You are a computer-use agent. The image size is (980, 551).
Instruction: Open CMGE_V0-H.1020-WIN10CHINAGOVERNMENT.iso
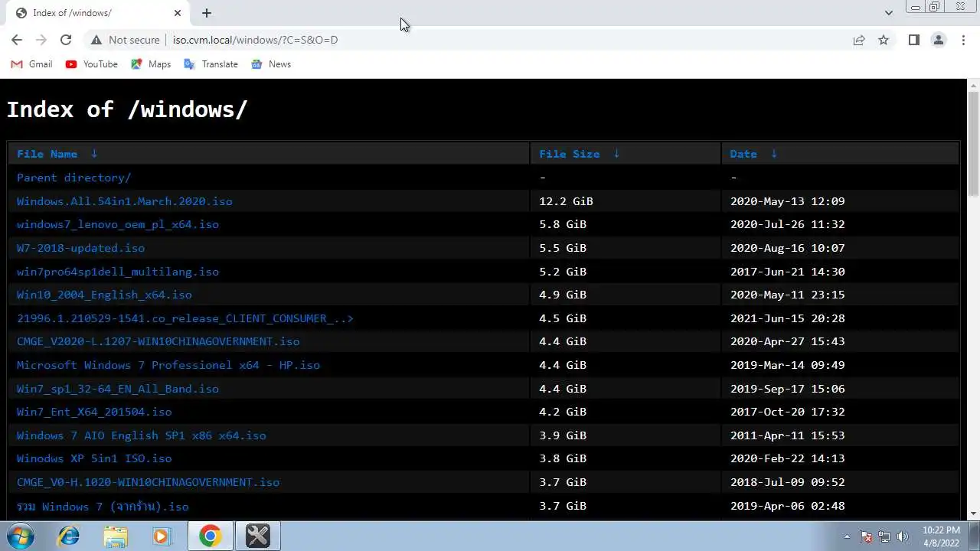pos(149,482)
